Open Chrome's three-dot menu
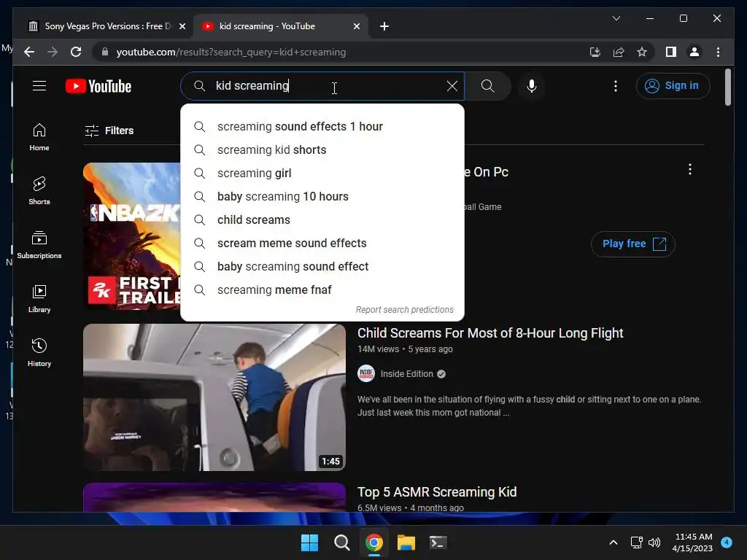Image resolution: width=747 pixels, height=560 pixels. tap(718, 52)
